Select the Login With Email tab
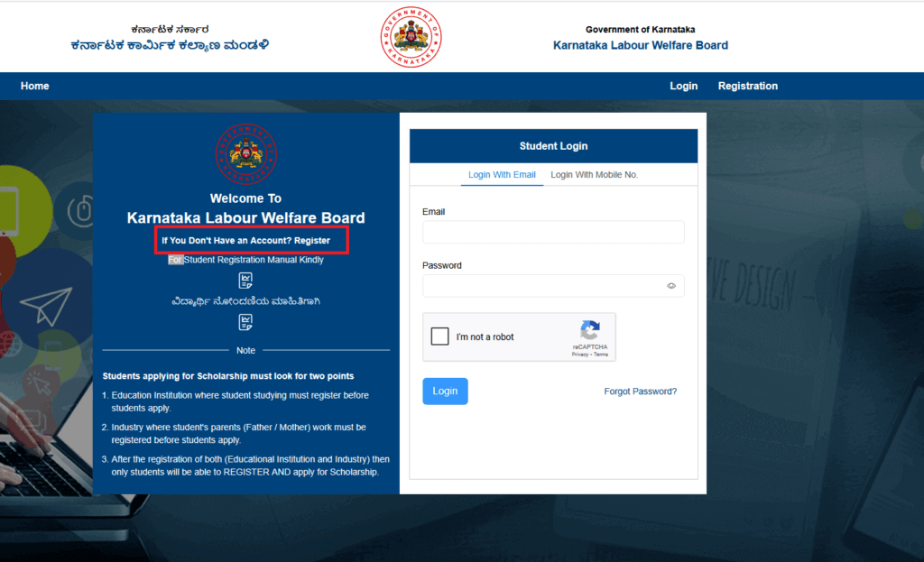 pyautogui.click(x=502, y=175)
